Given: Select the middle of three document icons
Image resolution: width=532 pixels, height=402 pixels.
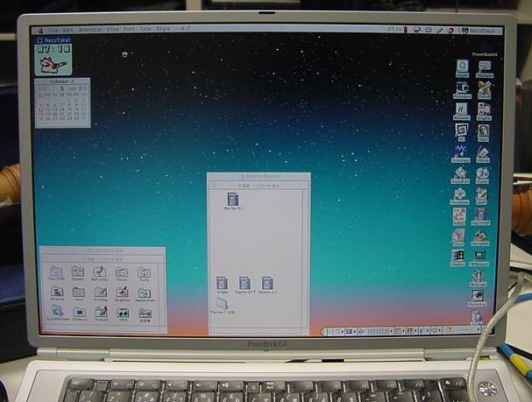Looking at the screenshot, I should (245, 285).
